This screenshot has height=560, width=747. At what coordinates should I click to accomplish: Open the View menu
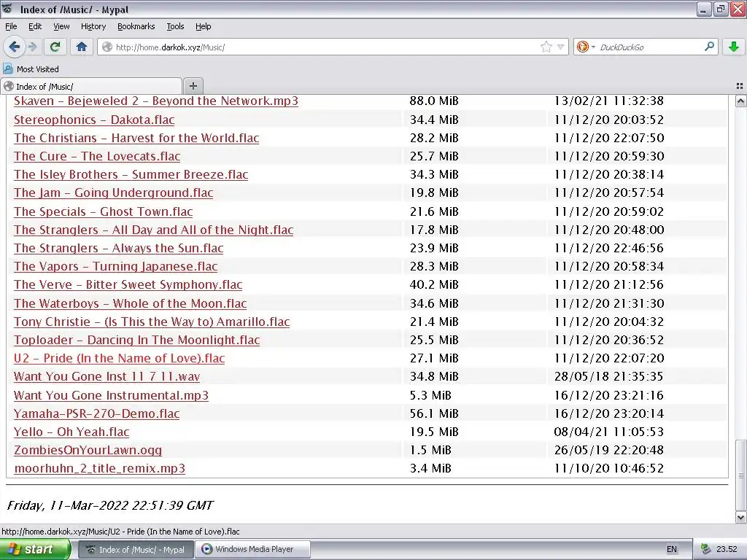tap(61, 26)
